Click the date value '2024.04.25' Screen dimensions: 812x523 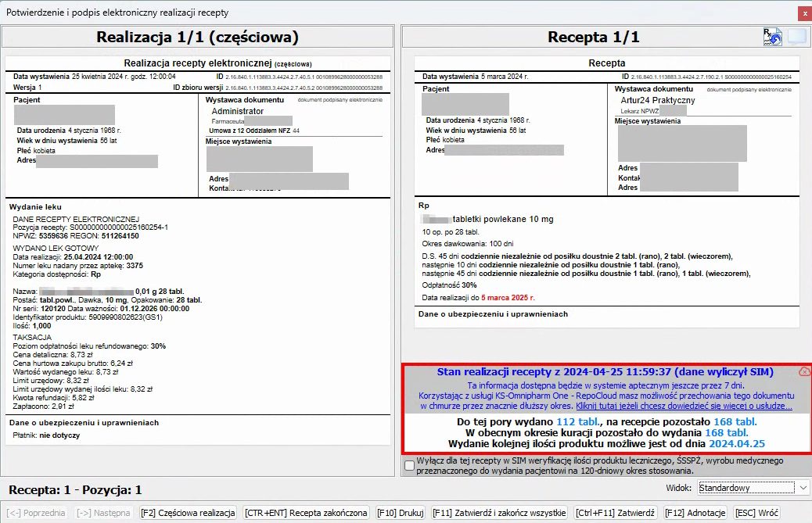click(736, 443)
